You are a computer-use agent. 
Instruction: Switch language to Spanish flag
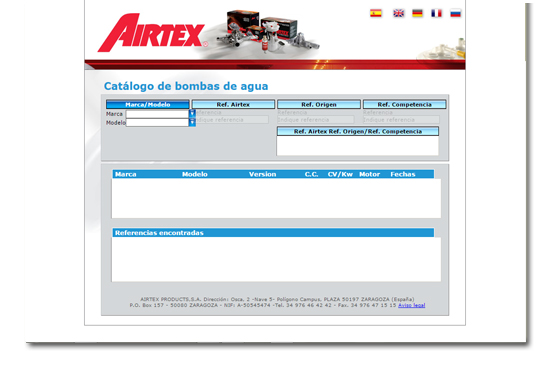click(376, 13)
